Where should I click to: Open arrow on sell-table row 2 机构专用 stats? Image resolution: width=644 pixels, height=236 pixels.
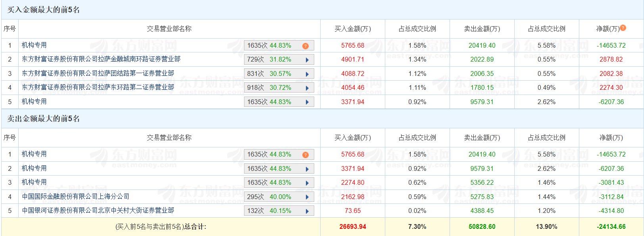[307, 169]
